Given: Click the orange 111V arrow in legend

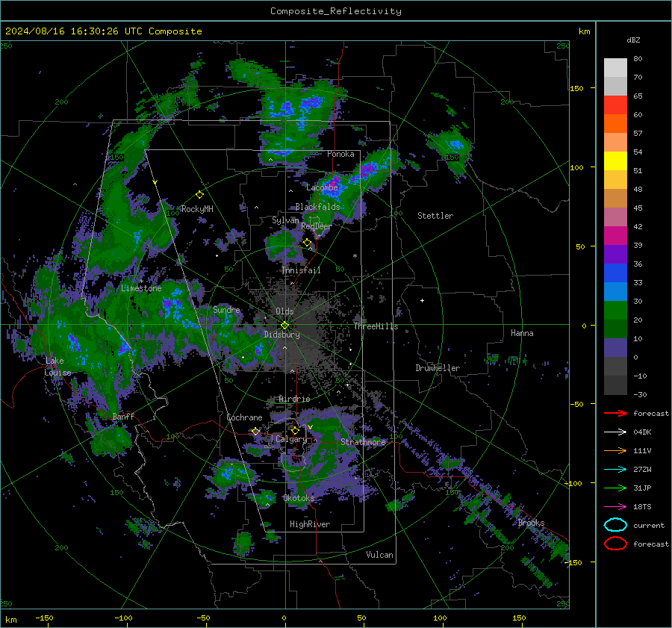Looking at the screenshot, I should coord(615,450).
